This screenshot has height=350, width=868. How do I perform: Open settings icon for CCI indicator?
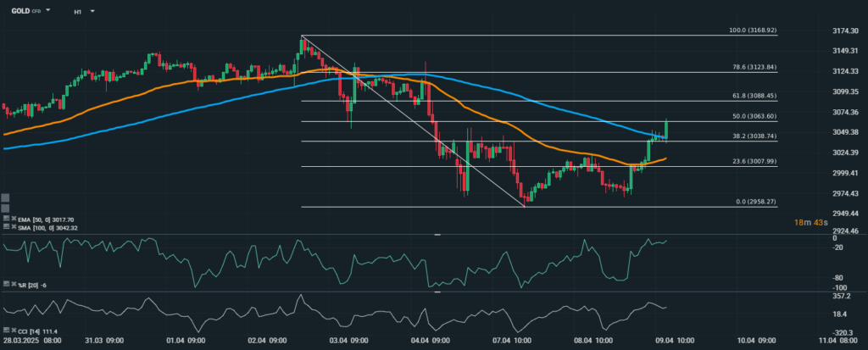pos(7,330)
